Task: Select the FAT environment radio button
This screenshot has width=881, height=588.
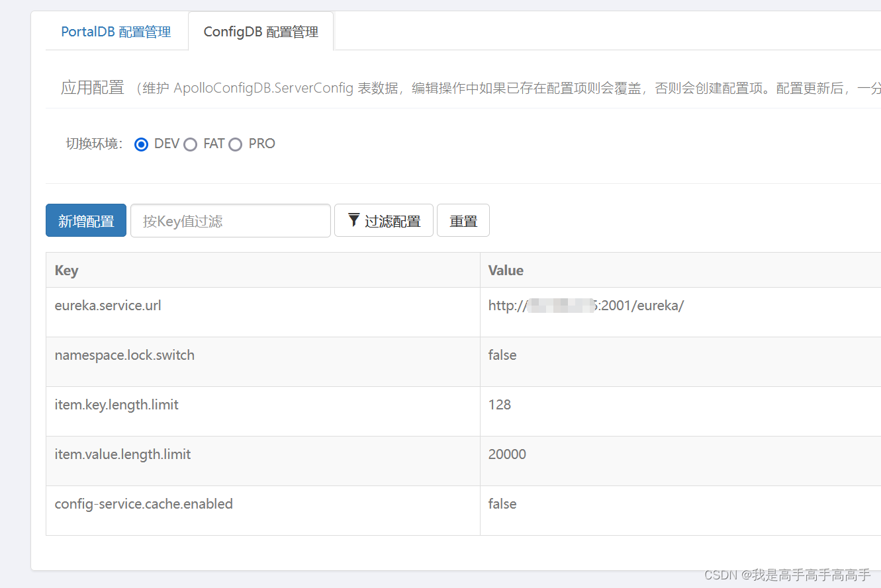Action: (x=190, y=144)
